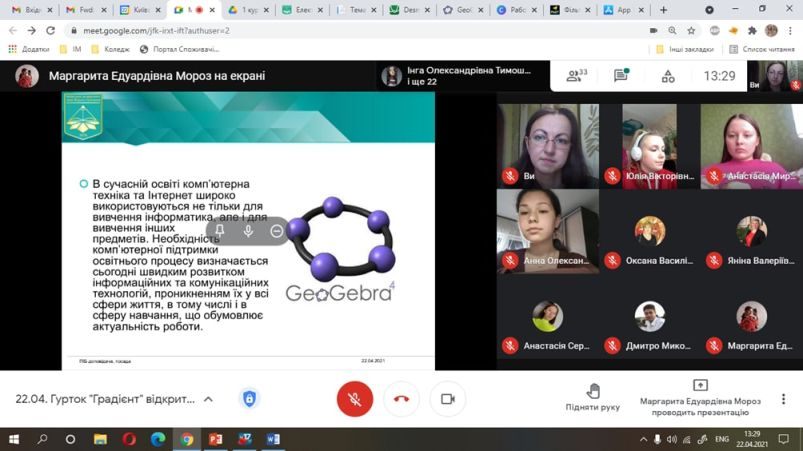This screenshot has height=451, width=803.
Task: Reload the page
Action: click(50, 31)
